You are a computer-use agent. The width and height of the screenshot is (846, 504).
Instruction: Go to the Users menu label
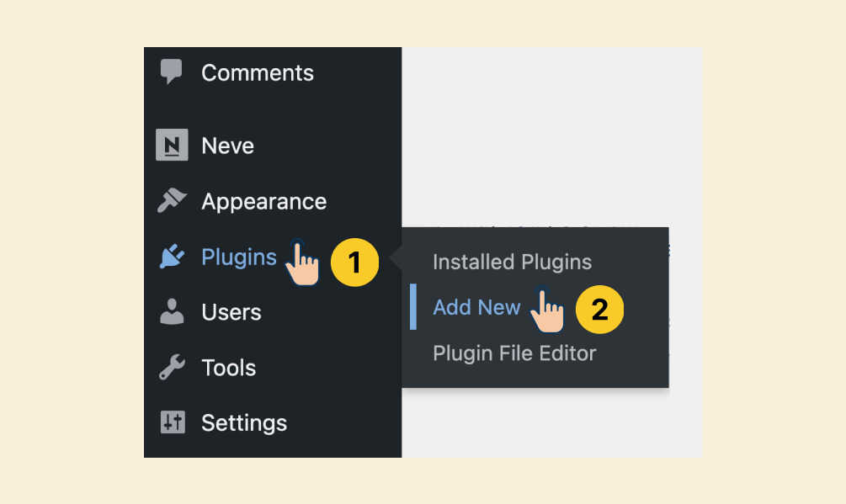231,312
